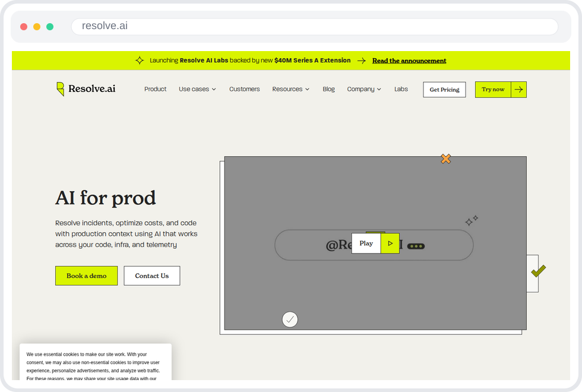Open the Labs page

(401, 89)
